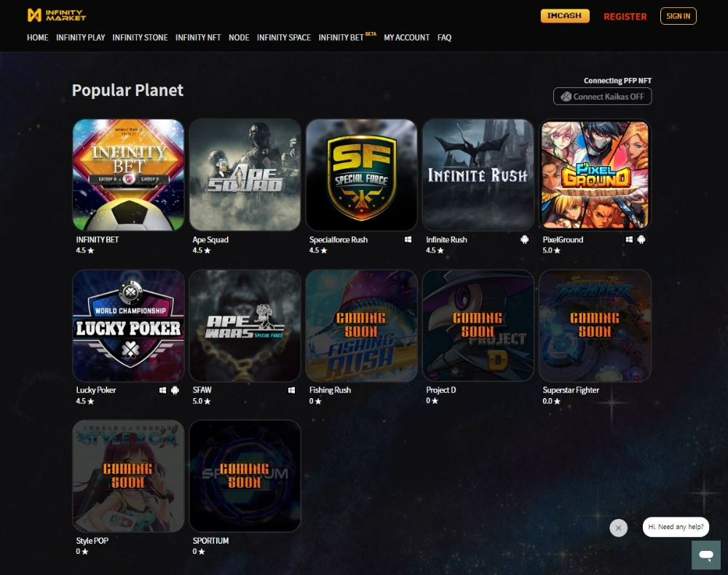
Task: Toggle the Connect Kaikas OFF switch
Action: (x=602, y=97)
